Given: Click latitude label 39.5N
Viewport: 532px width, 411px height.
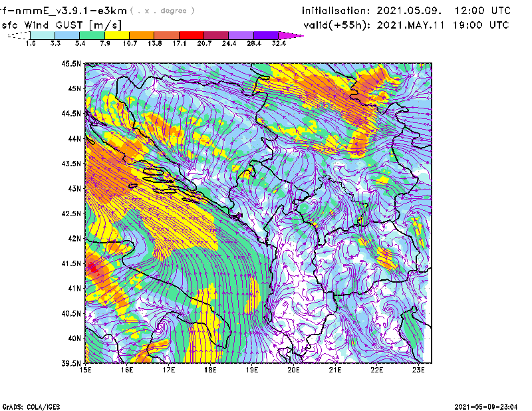Looking at the screenshot, I should coord(71,364).
